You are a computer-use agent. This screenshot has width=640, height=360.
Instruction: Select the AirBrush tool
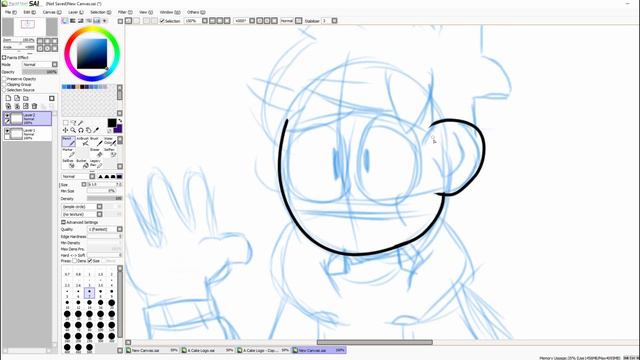click(x=83, y=141)
